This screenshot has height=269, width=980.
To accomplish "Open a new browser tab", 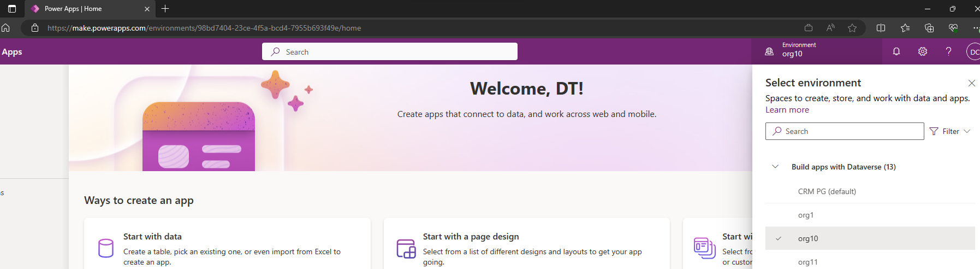I will (165, 9).
